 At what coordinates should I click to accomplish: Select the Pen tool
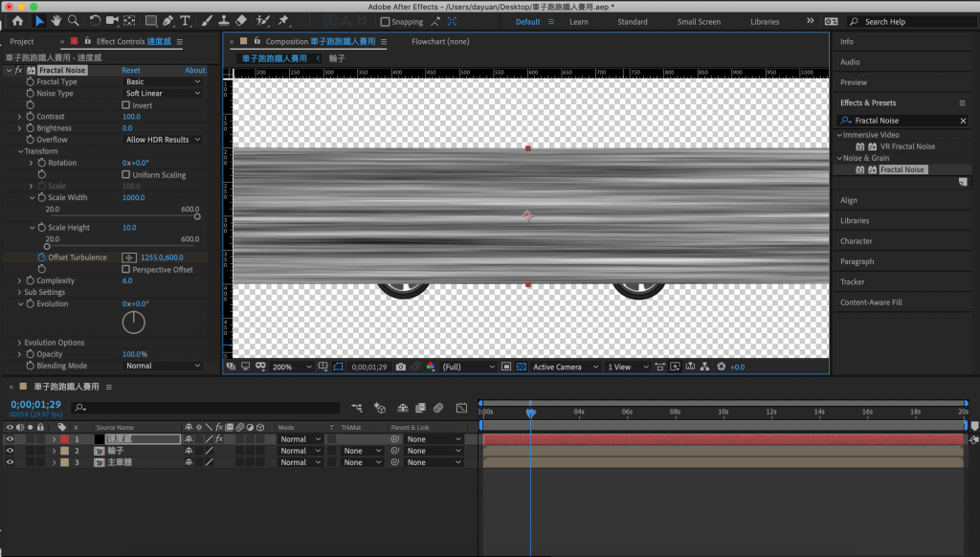coord(168,21)
